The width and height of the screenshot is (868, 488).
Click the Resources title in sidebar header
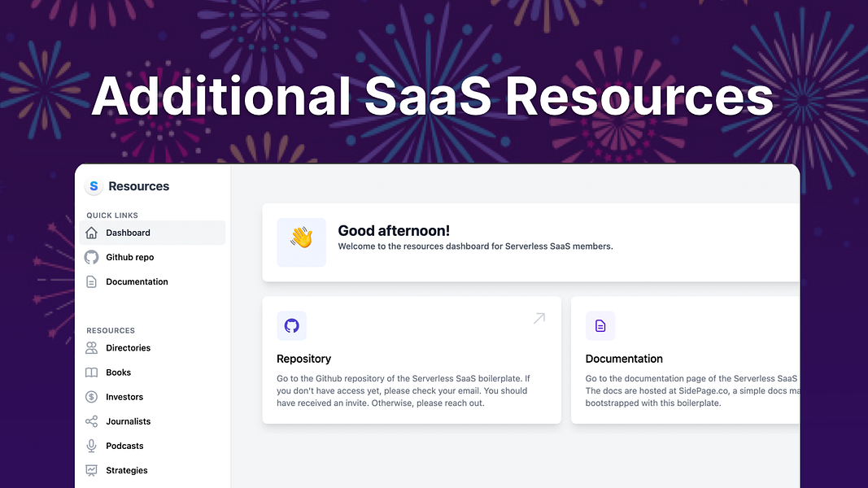click(139, 186)
